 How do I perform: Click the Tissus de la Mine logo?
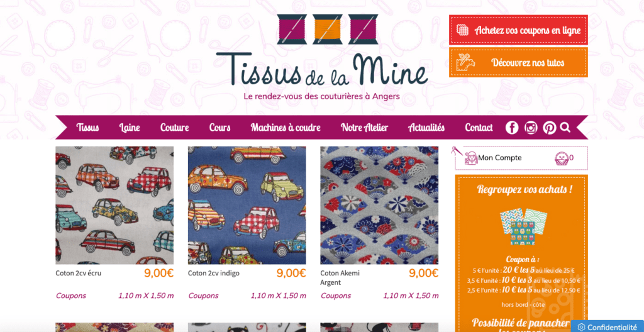click(x=321, y=57)
